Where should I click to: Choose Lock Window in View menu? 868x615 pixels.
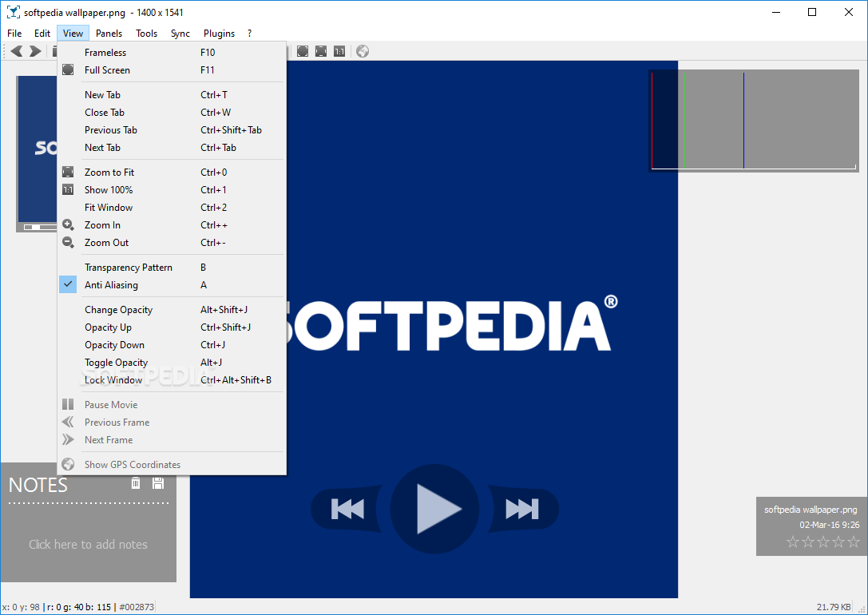click(x=172, y=380)
